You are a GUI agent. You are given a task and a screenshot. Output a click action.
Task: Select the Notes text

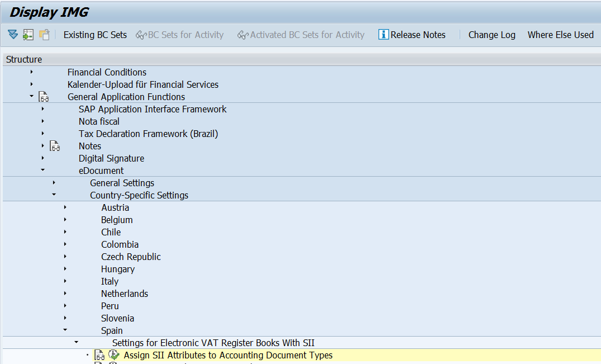click(x=89, y=146)
